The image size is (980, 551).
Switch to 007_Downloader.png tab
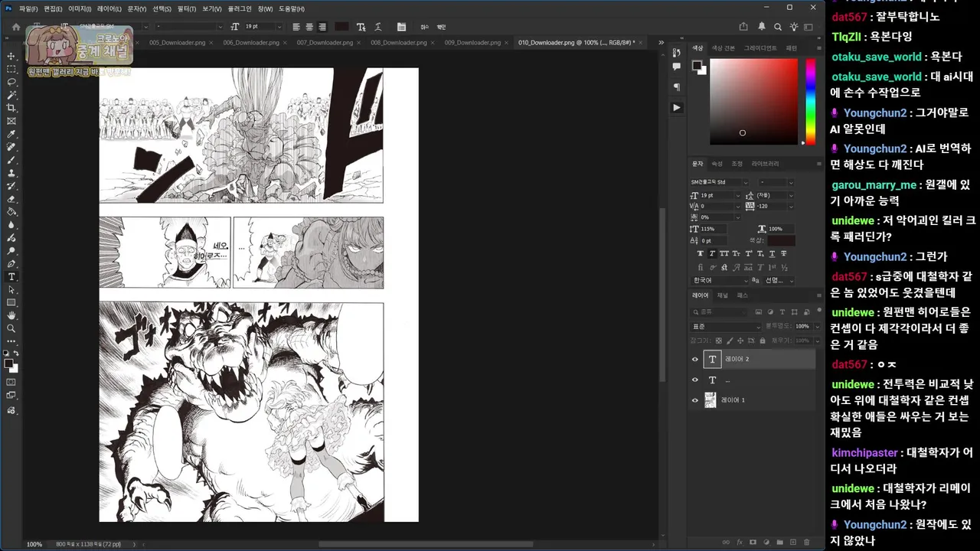click(325, 43)
